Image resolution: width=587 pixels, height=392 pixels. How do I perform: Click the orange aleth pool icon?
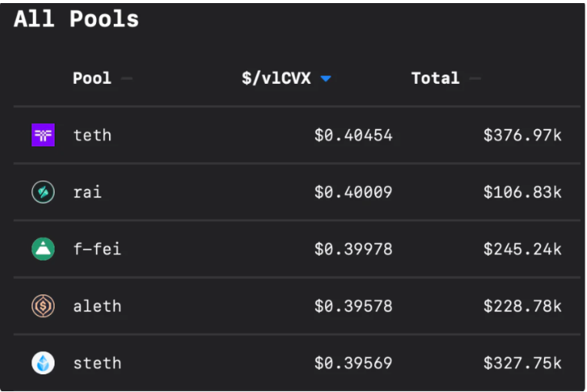[x=43, y=306]
